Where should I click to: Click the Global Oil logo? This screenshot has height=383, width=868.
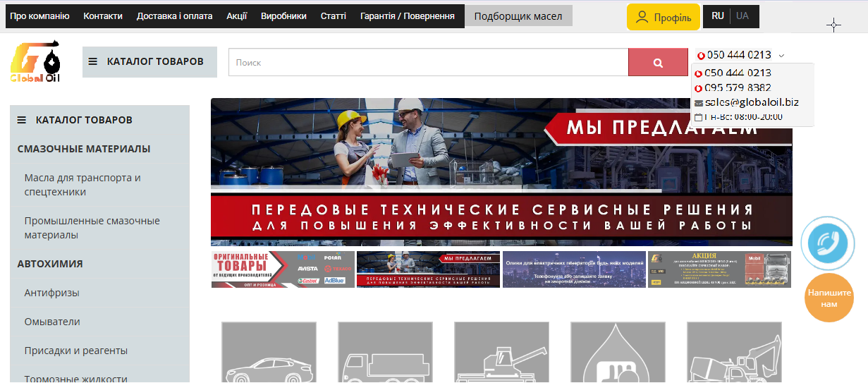click(x=35, y=62)
